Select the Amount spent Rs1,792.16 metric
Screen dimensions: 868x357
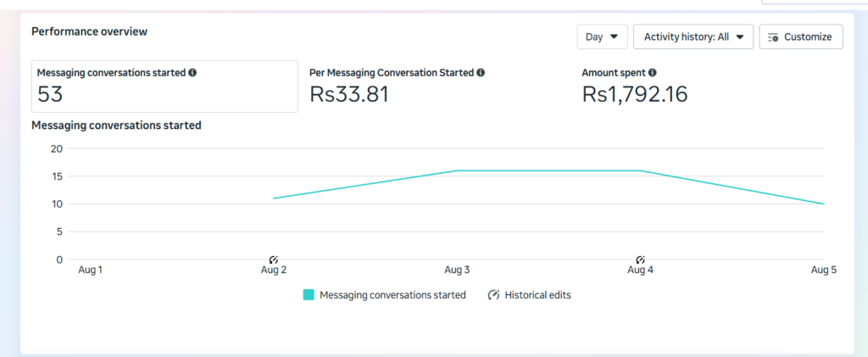635,86
